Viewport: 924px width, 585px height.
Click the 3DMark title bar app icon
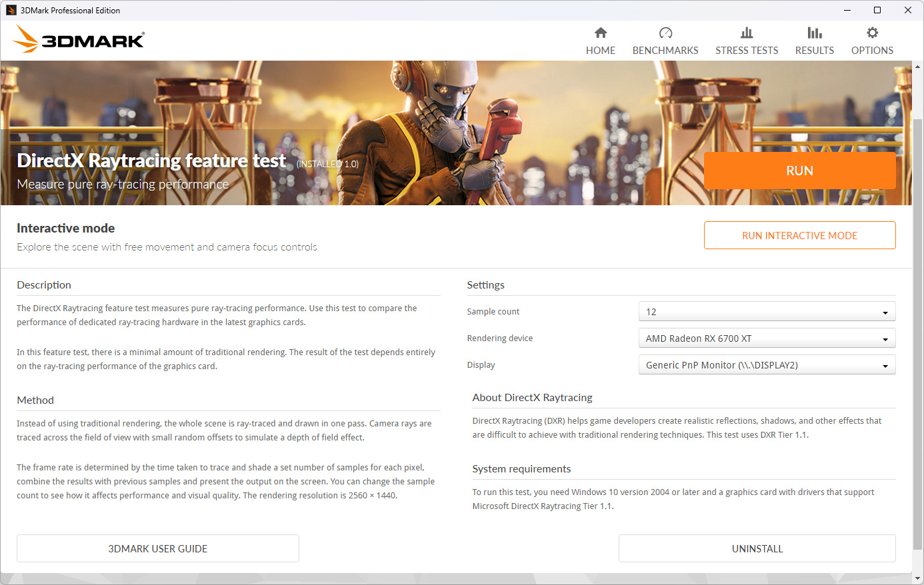pyautogui.click(x=11, y=10)
